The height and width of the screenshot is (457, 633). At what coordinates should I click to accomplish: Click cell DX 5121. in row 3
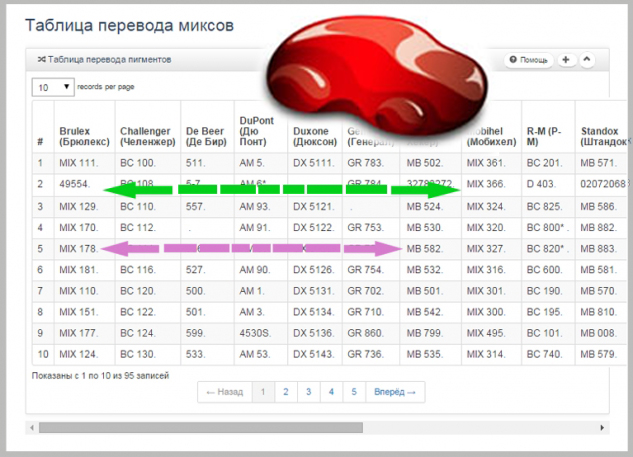[314, 207]
